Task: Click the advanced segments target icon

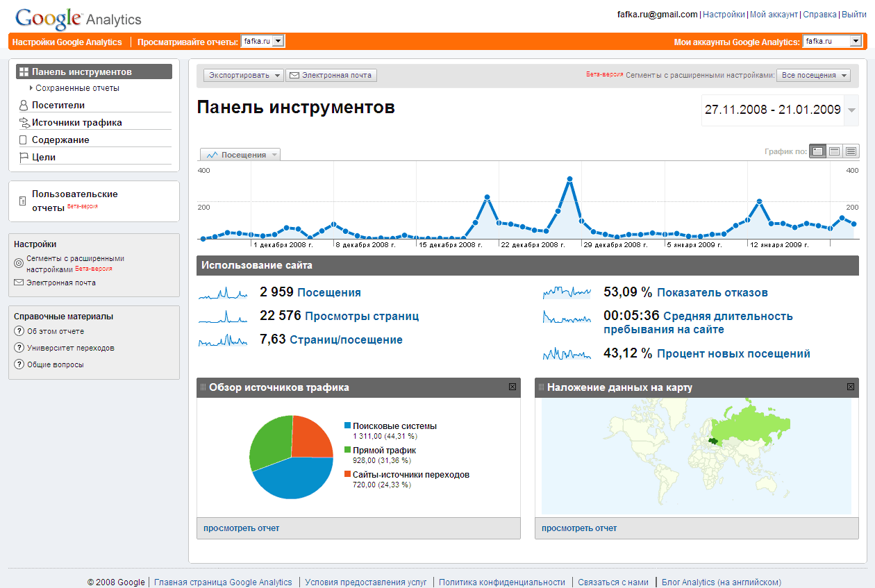Action: (x=19, y=263)
